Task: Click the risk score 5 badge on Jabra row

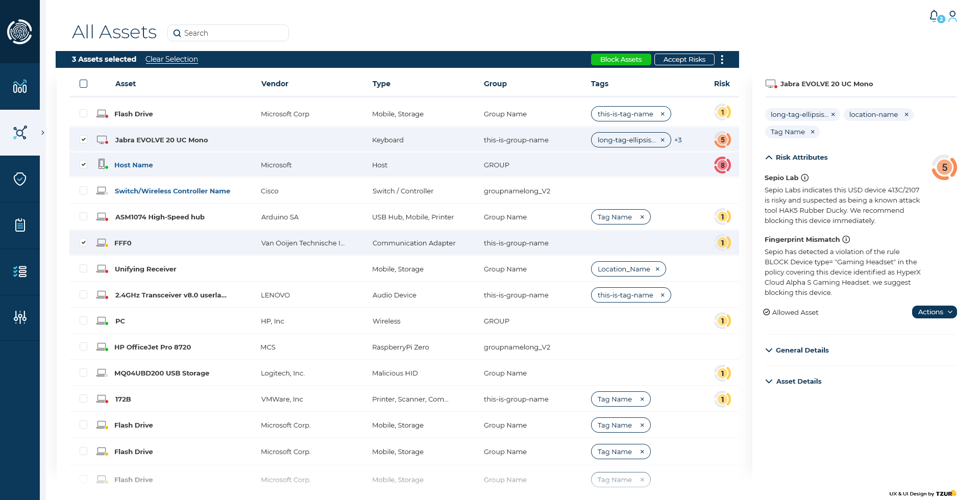Action: (x=722, y=140)
